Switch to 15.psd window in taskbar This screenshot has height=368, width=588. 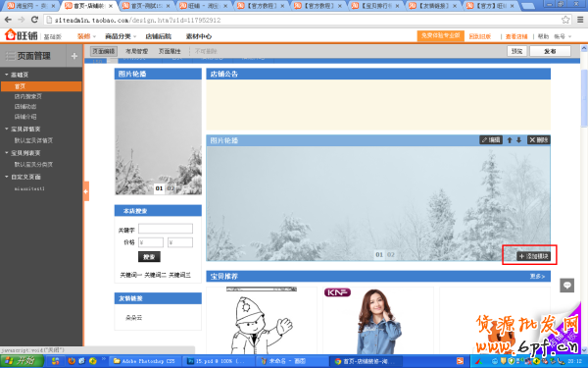pos(219,361)
